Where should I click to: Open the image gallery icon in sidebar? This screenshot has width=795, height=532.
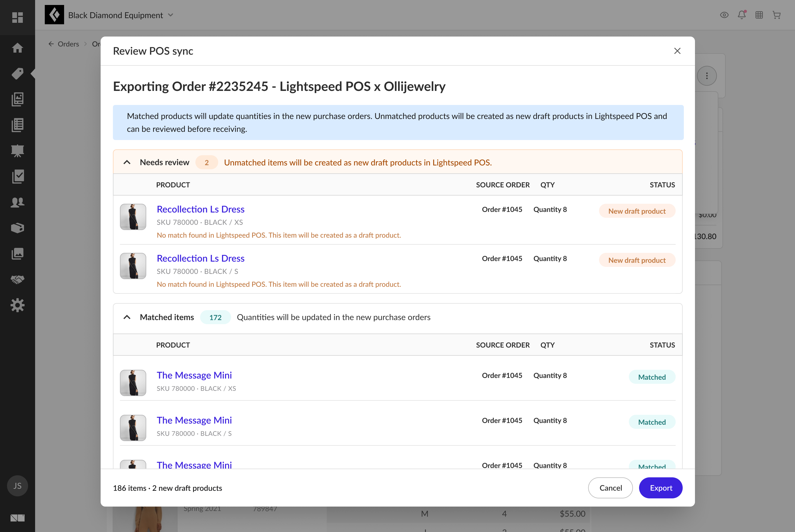(17, 253)
